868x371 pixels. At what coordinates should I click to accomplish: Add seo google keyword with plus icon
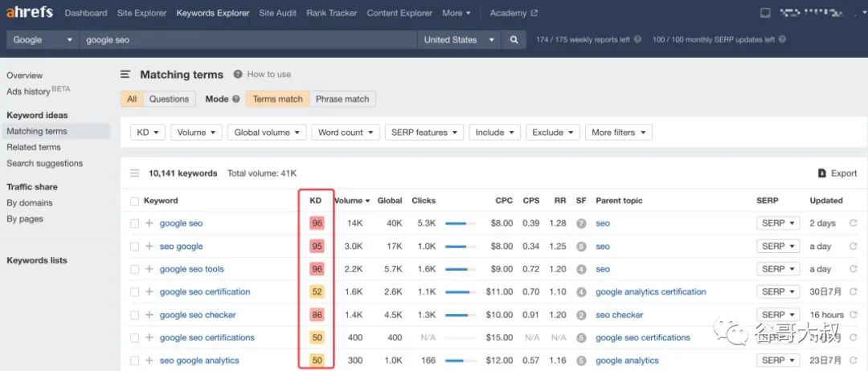point(149,247)
